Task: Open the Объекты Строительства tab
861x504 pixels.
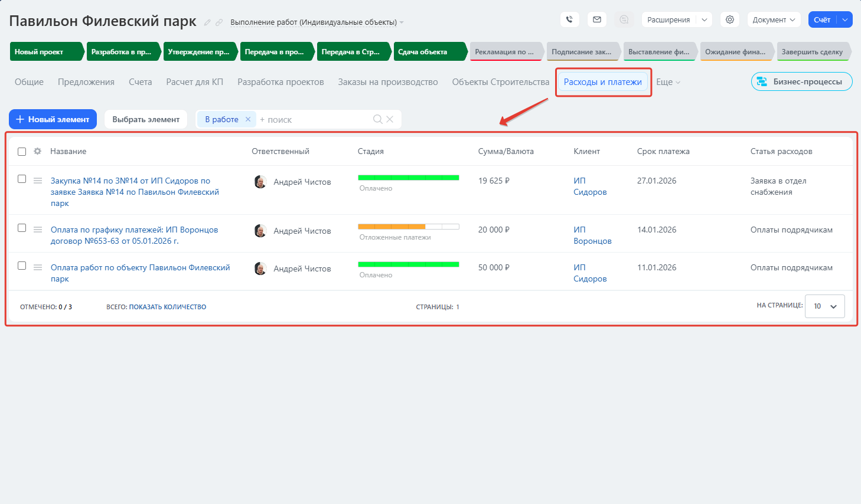Action: pos(500,82)
